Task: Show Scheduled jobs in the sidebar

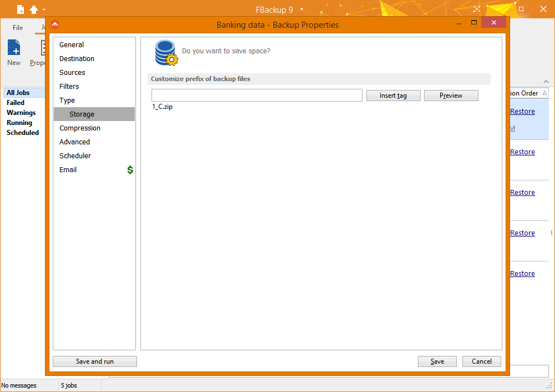Action: pos(23,133)
